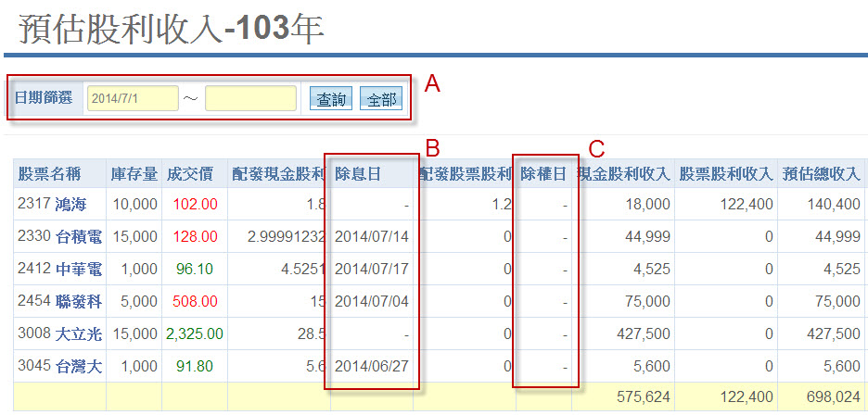Click the stock dividend value 1.2
868x415 pixels.
click(500, 204)
